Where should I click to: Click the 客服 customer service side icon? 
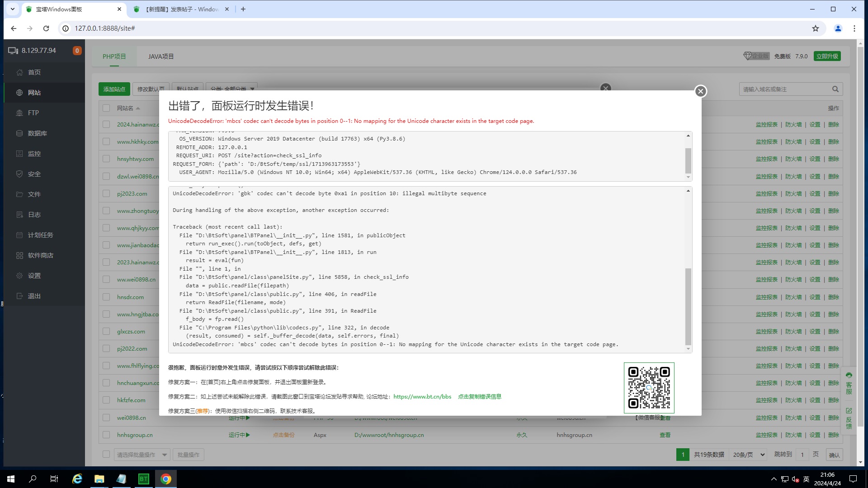click(849, 383)
